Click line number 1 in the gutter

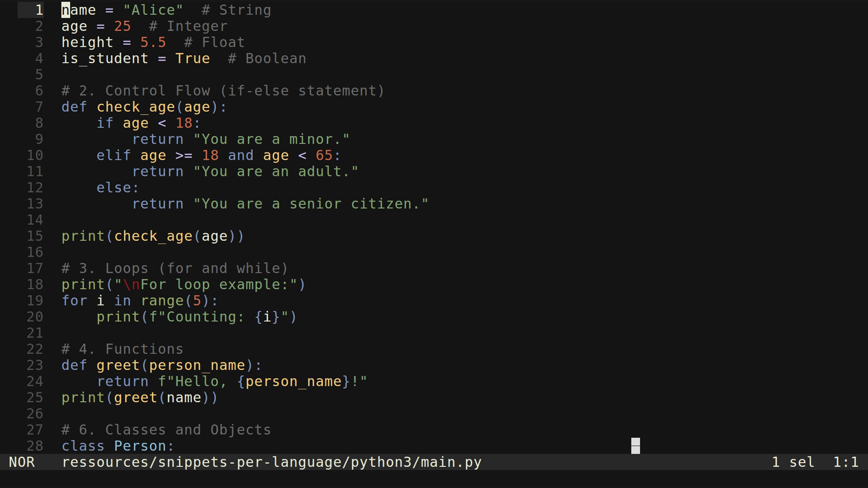pyautogui.click(x=38, y=9)
